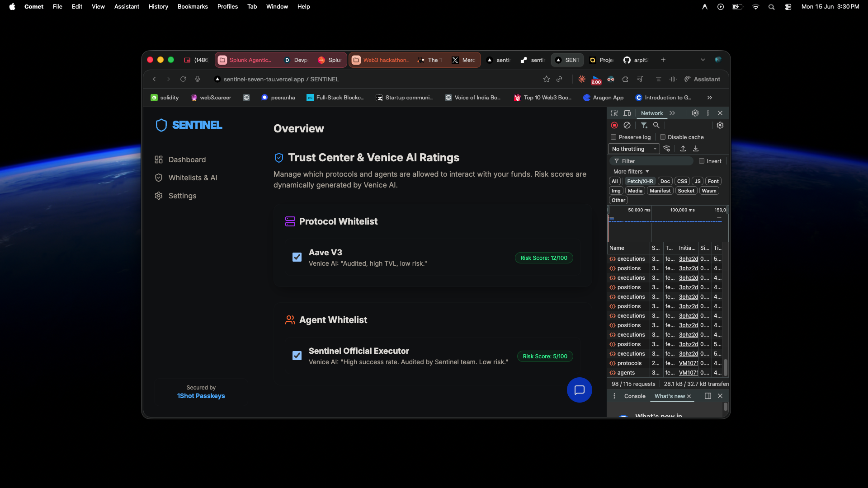
Task: Open the globe bookmark in bookmarks bar
Action: 246,98
